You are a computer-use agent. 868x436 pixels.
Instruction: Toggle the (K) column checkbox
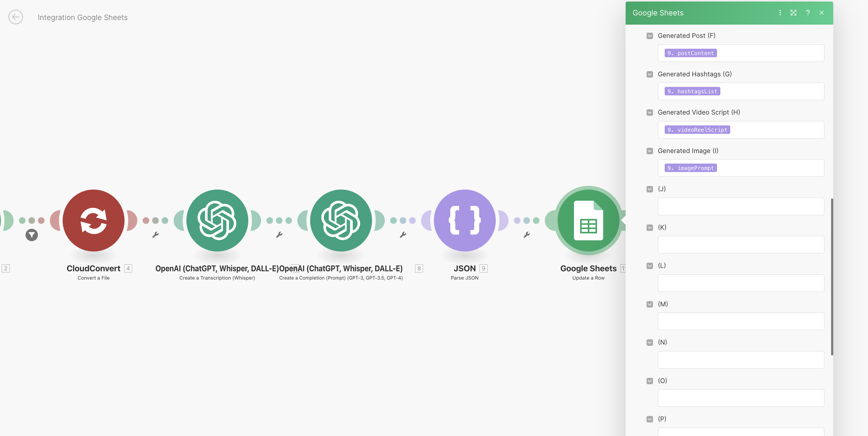pos(650,228)
